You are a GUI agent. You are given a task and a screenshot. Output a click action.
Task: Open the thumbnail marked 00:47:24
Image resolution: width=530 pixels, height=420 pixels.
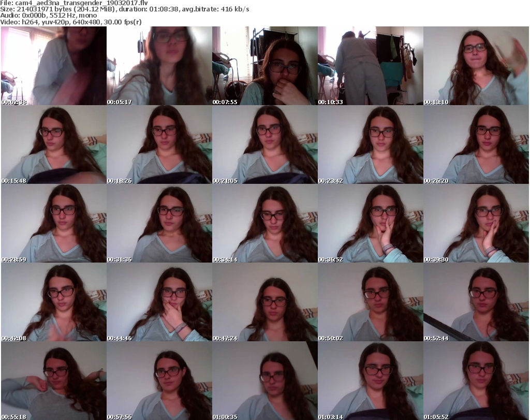pyautogui.click(x=264, y=302)
